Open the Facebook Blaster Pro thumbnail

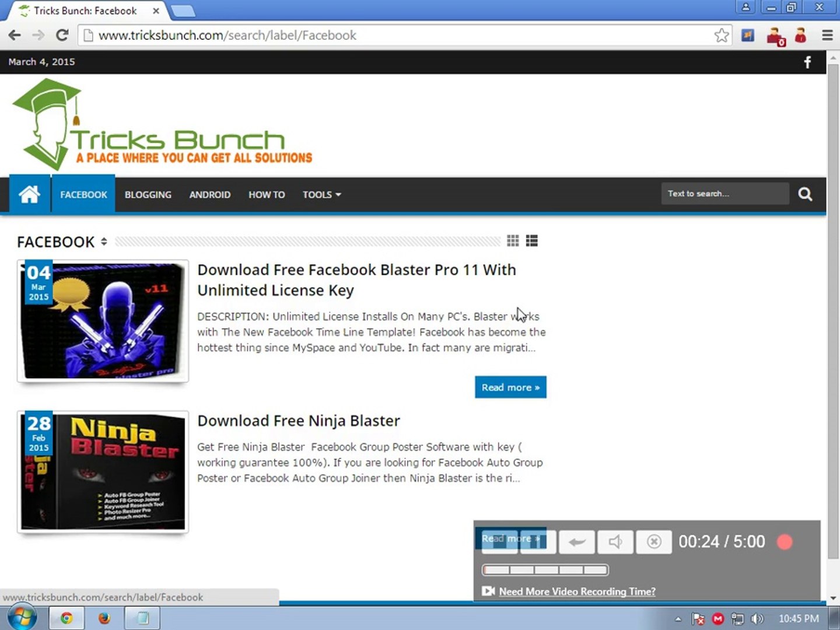tap(103, 321)
